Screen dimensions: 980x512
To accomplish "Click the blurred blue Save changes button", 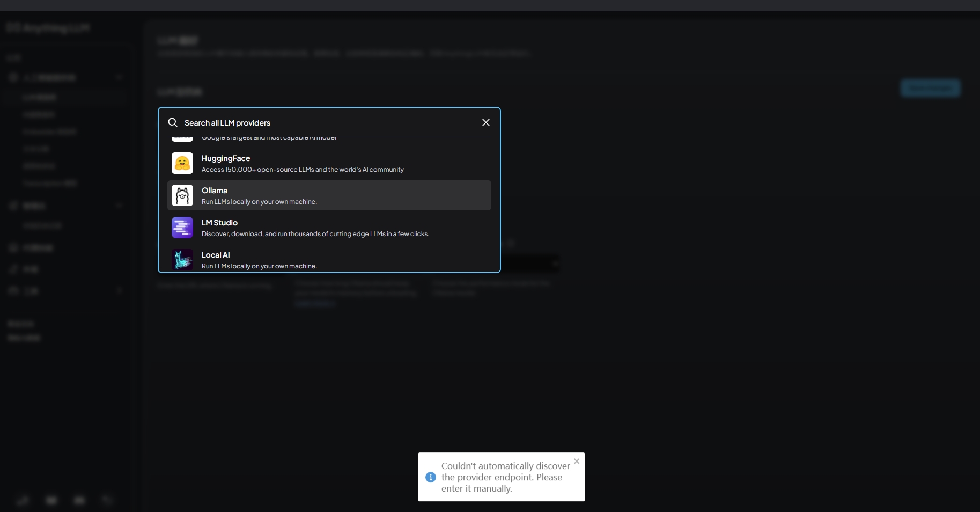I will click(x=930, y=88).
